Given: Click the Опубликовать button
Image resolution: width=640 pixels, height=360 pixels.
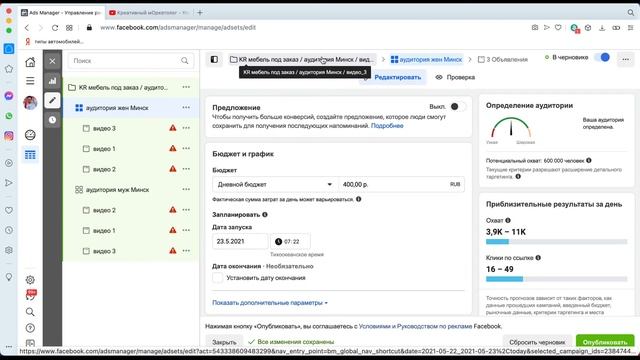Looking at the screenshot, I should pyautogui.click(x=605, y=342).
